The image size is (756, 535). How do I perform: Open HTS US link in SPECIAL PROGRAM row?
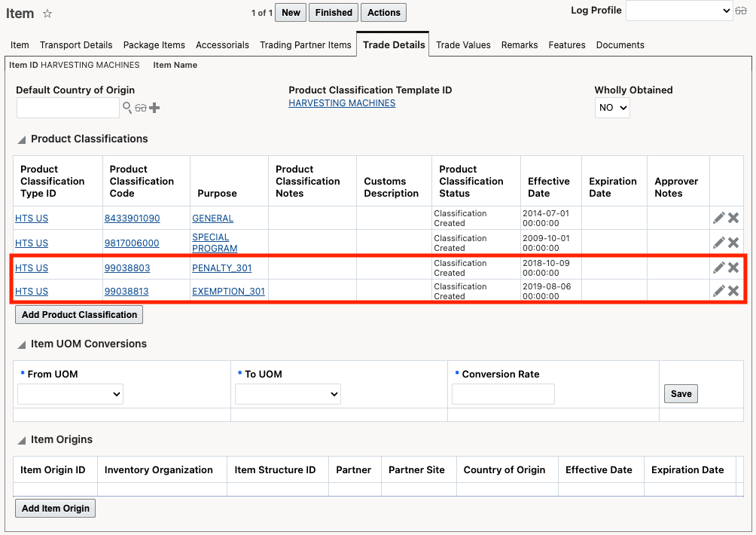32,243
